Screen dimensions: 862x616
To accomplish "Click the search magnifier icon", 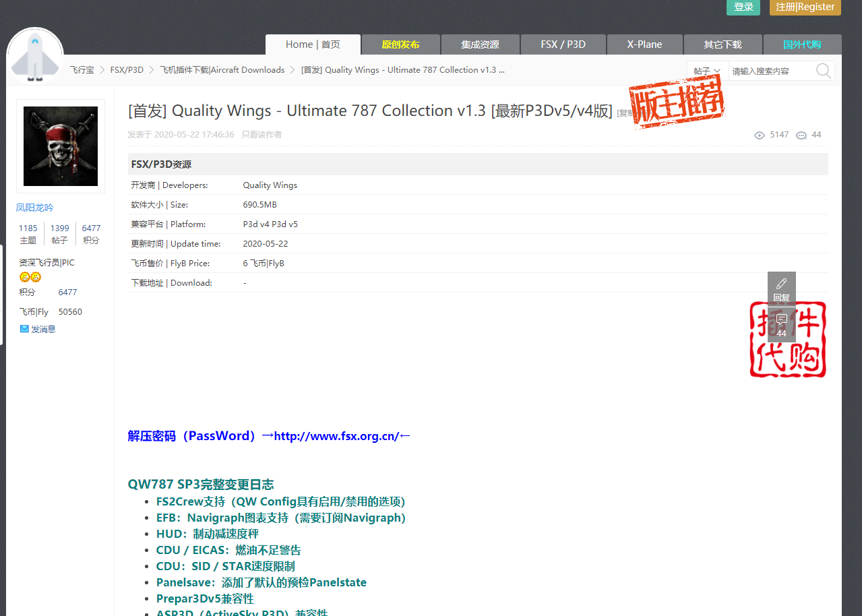I will tap(823, 71).
